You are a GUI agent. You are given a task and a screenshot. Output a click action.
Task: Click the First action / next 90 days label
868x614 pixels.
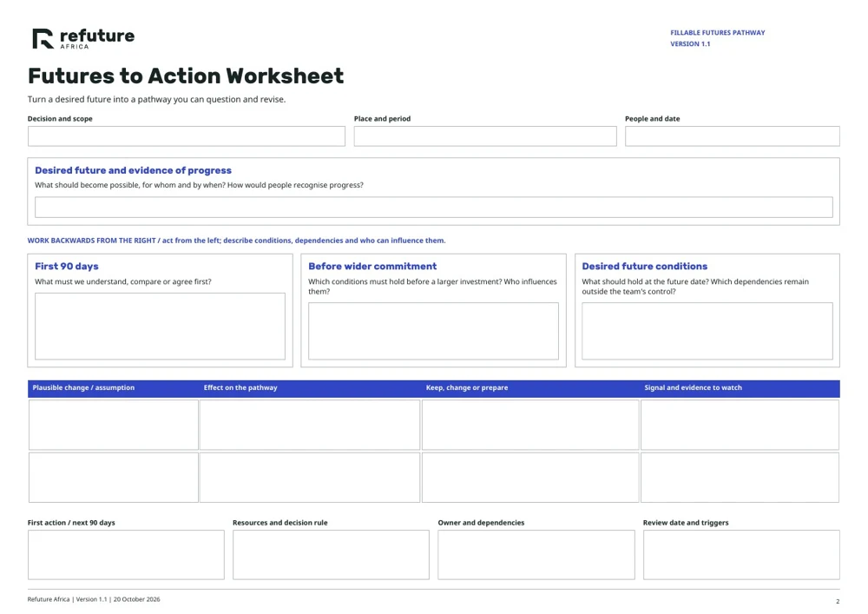[71, 523]
